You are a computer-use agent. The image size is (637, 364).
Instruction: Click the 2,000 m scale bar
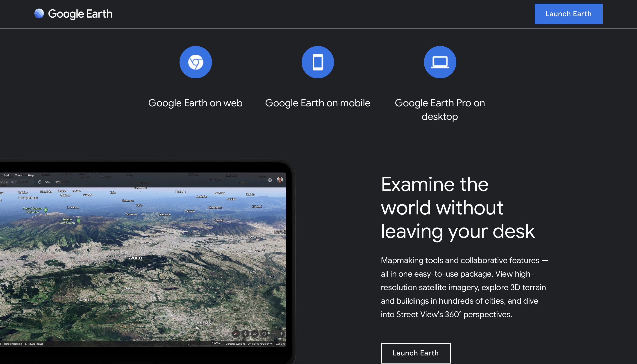coord(205,344)
